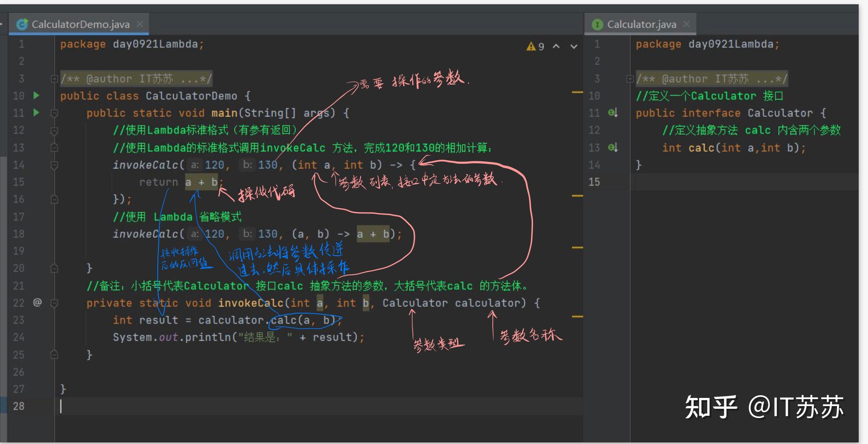Go to next highlighted error arrow
The image size is (868, 444).
pos(574,46)
